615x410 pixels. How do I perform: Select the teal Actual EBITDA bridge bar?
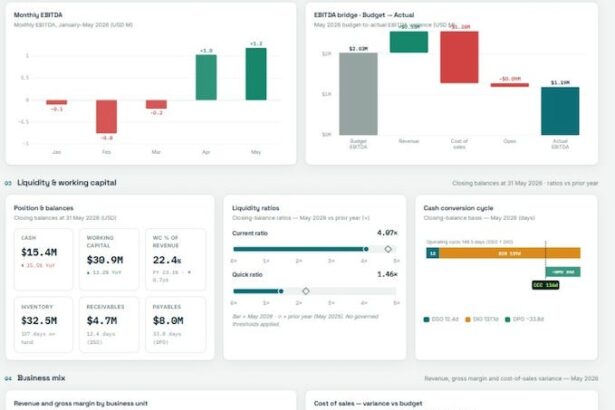pos(560,111)
